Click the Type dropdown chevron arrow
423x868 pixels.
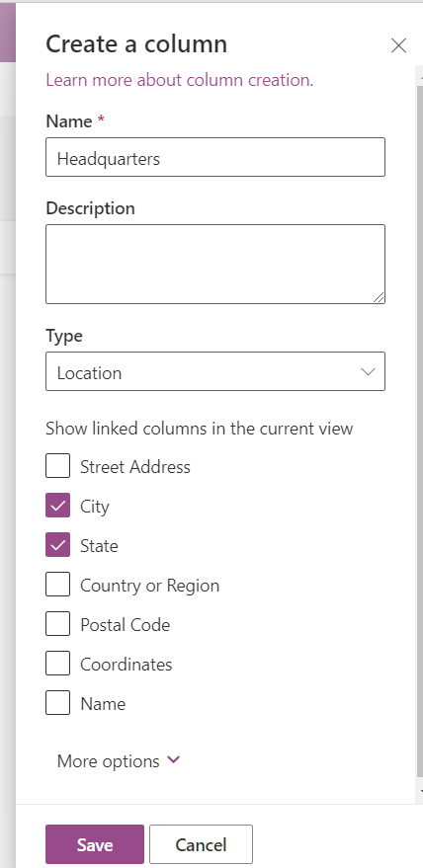[368, 371]
